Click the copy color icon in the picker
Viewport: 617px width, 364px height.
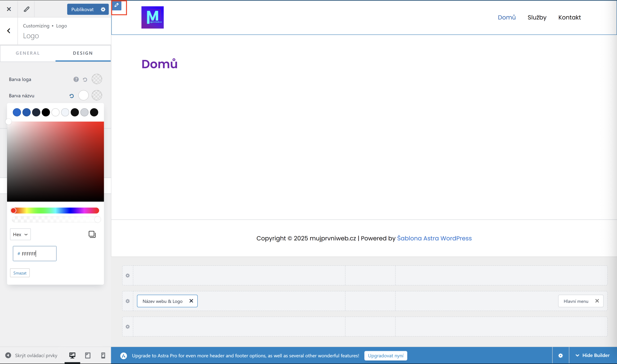tap(92, 234)
